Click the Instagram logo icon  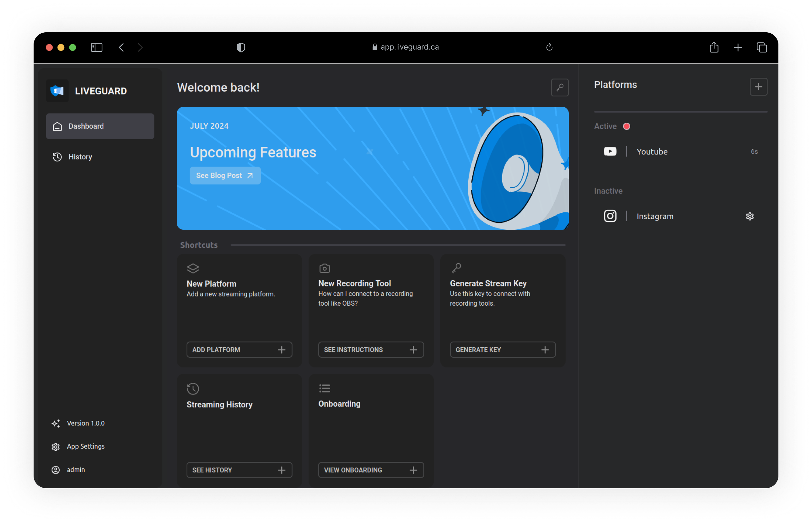(610, 216)
